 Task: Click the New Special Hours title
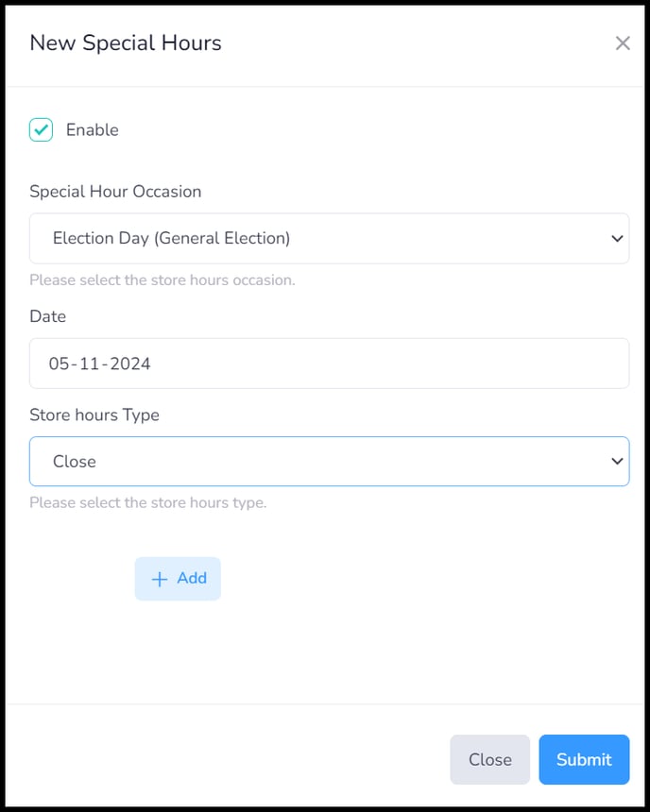click(x=126, y=43)
